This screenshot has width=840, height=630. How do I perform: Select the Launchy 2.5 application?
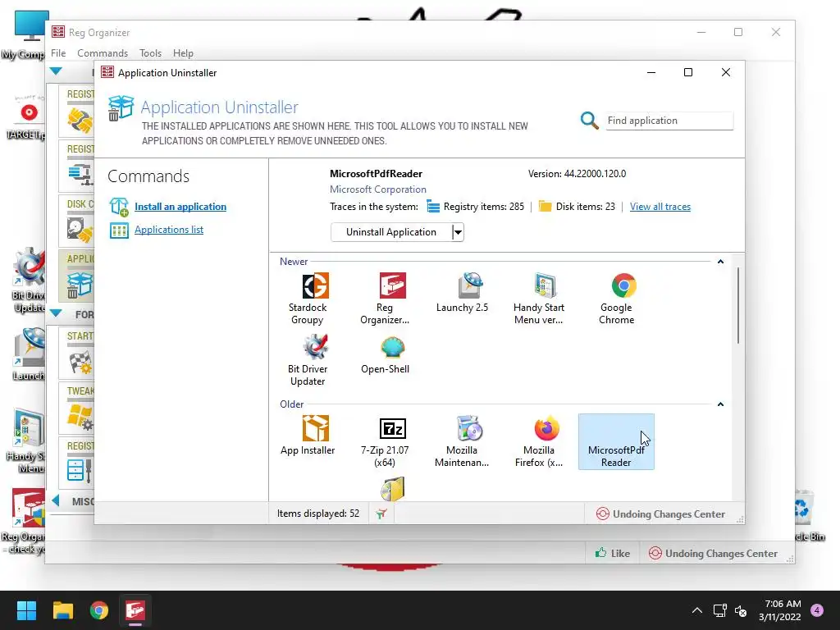[462, 293]
